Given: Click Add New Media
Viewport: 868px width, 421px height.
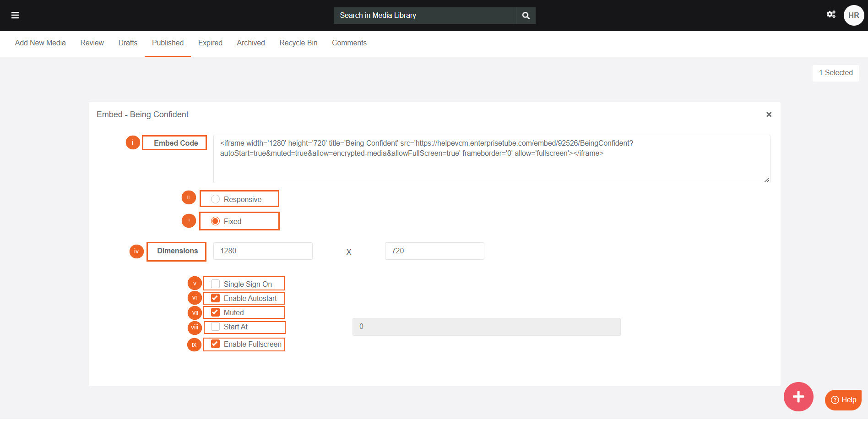Looking at the screenshot, I should [x=40, y=43].
